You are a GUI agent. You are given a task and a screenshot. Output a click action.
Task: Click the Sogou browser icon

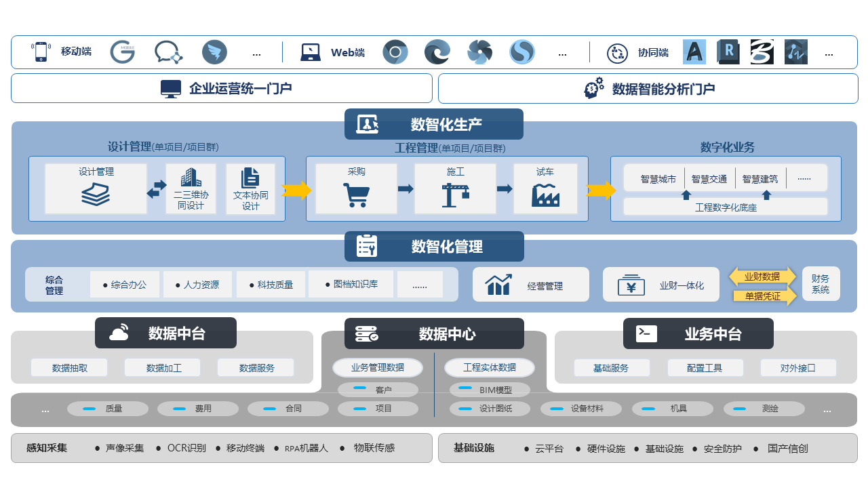pos(522,52)
